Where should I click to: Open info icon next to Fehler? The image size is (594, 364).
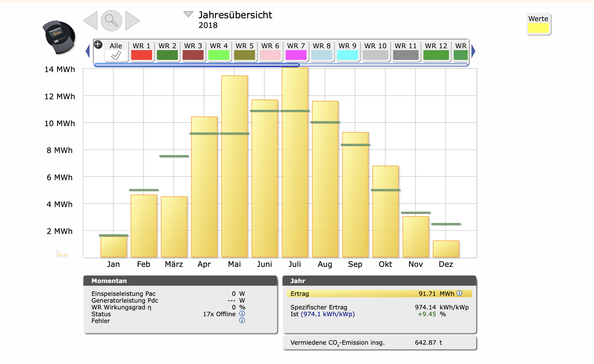pos(242,320)
